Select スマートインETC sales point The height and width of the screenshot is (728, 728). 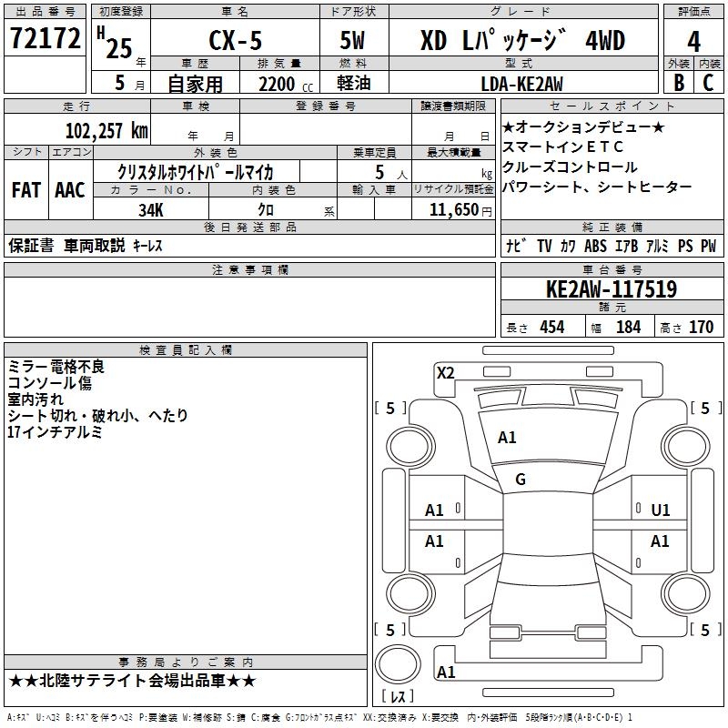pos(562,147)
